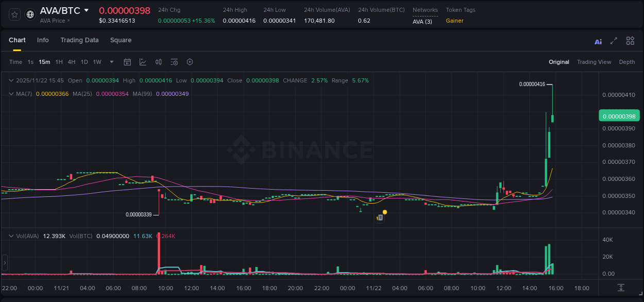Image resolution: width=644 pixels, height=302 pixels.
Task: Click the left chart scroll handle
Action: point(4,263)
